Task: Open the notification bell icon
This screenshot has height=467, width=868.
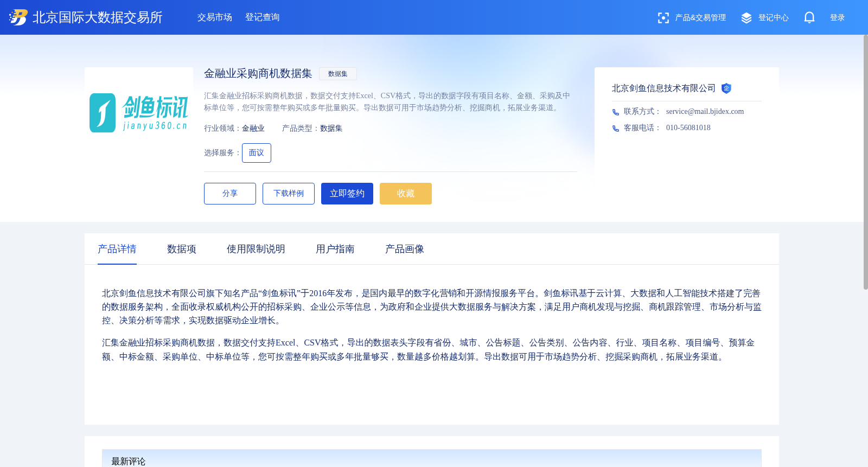Action: point(809,18)
